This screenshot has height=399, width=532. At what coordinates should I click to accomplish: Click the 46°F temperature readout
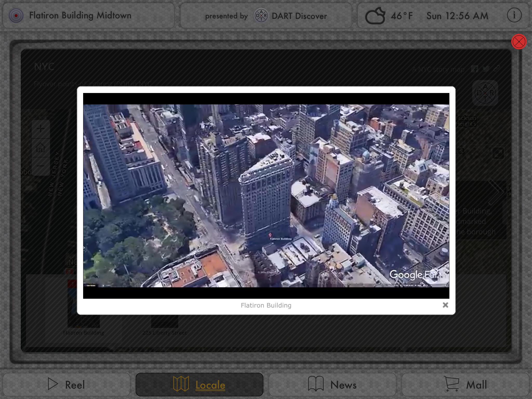coord(402,16)
